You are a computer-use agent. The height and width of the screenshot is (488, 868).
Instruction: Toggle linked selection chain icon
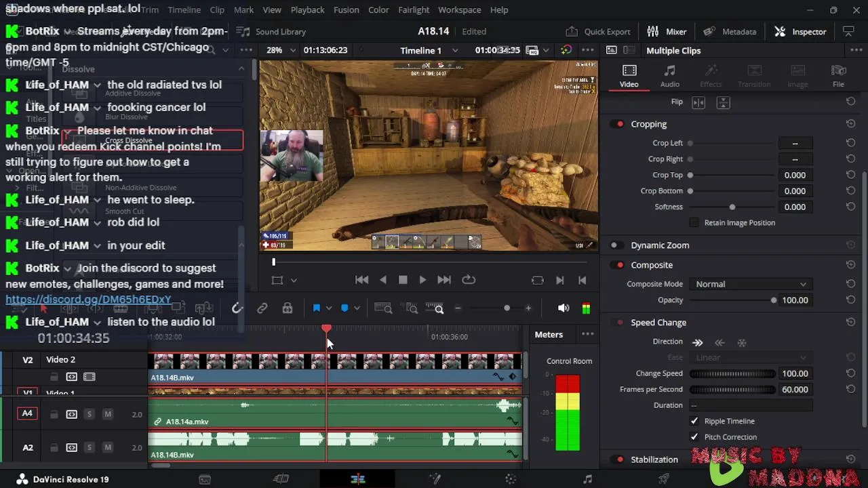click(262, 308)
